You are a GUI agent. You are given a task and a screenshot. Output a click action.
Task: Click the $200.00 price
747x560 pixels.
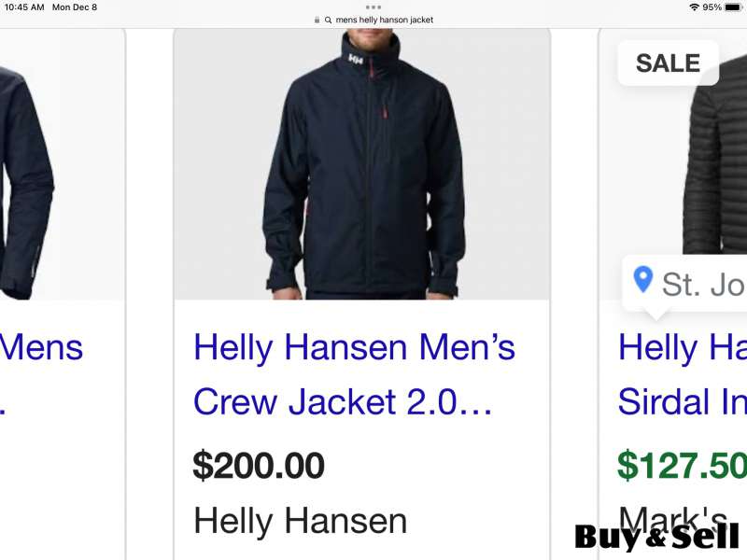coord(259,465)
